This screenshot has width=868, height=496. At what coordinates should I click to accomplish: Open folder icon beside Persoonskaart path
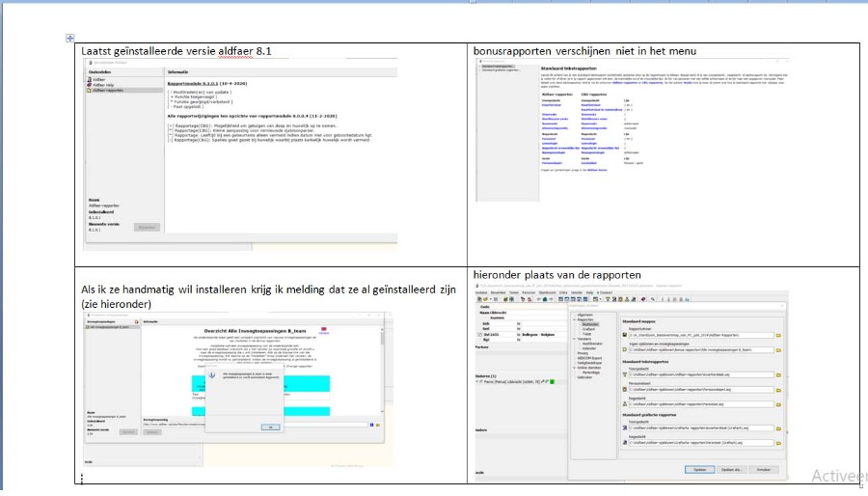click(x=776, y=390)
